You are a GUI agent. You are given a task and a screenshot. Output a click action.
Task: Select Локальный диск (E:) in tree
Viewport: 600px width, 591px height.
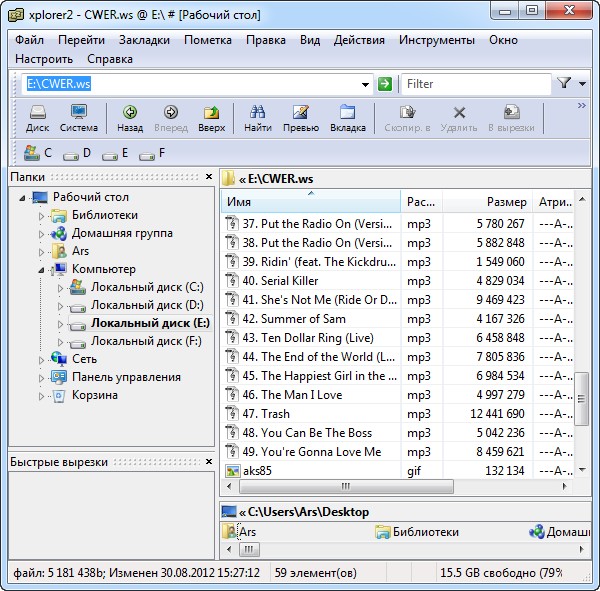pyautogui.click(x=150, y=323)
